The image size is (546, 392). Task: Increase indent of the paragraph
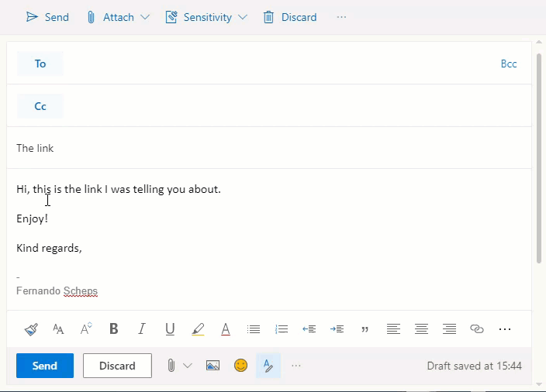pyautogui.click(x=337, y=329)
